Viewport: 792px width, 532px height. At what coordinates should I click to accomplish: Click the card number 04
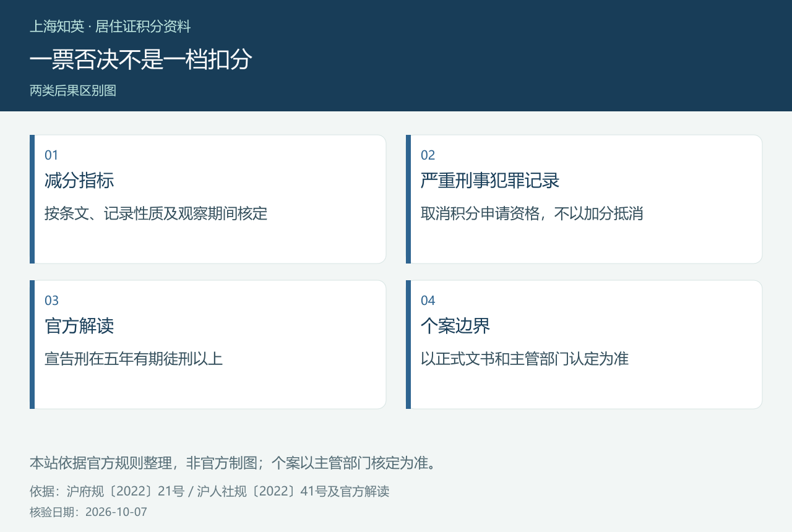[428, 301]
